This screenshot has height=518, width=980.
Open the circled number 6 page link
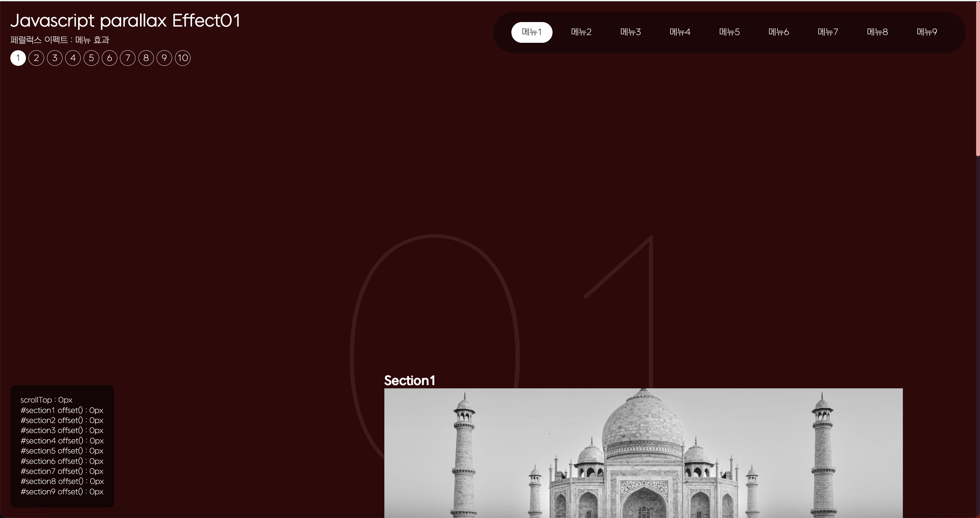point(110,58)
